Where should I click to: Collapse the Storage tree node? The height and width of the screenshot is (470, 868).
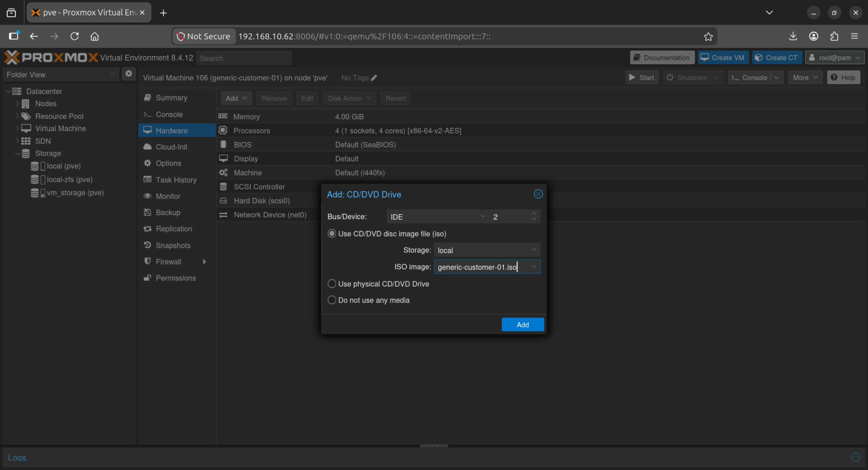[x=17, y=153]
